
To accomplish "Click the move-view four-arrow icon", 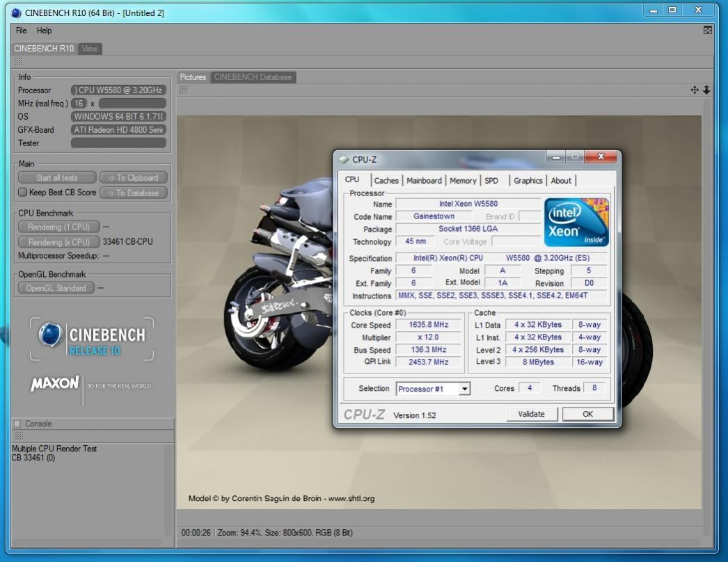I will tap(694, 90).
